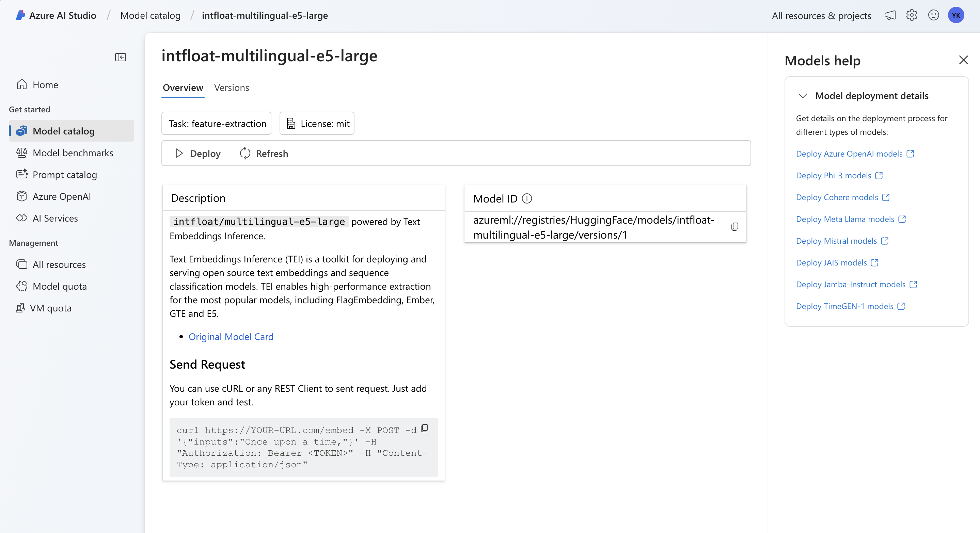Open settings gear icon
The height and width of the screenshot is (533, 980).
(x=912, y=15)
